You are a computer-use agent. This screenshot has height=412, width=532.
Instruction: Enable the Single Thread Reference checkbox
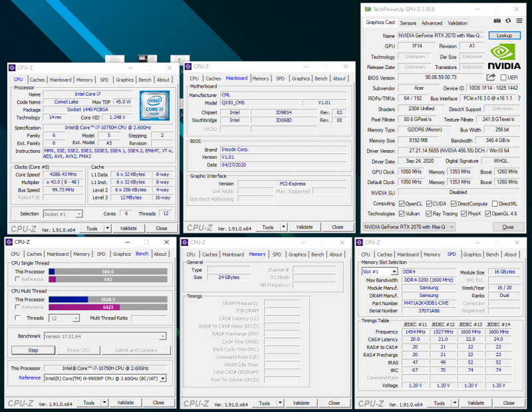17,279
